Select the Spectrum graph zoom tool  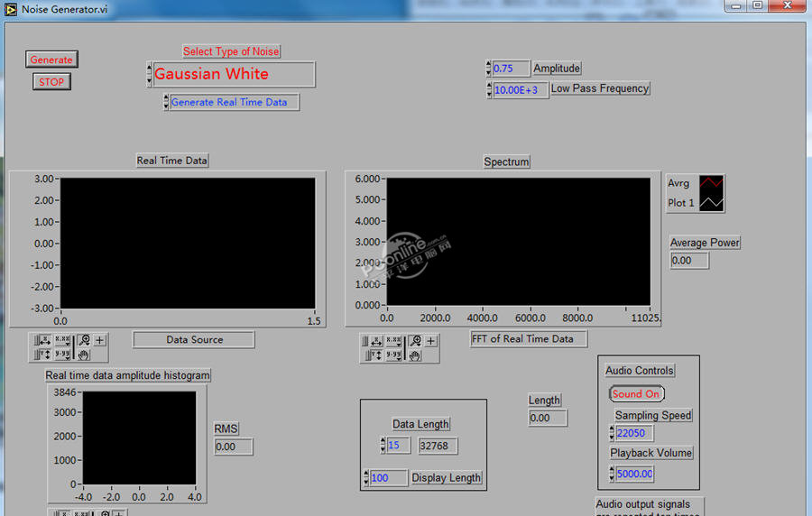(x=415, y=341)
